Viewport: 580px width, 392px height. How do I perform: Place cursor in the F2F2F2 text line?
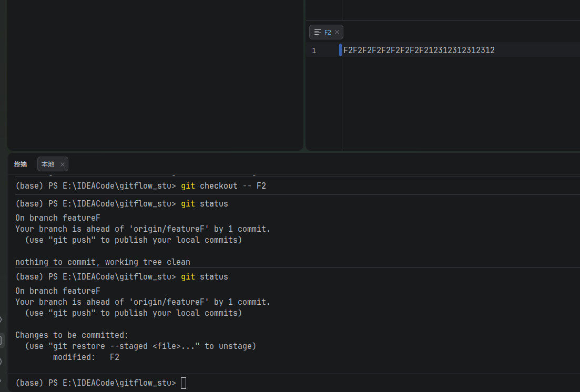pyautogui.click(x=419, y=50)
